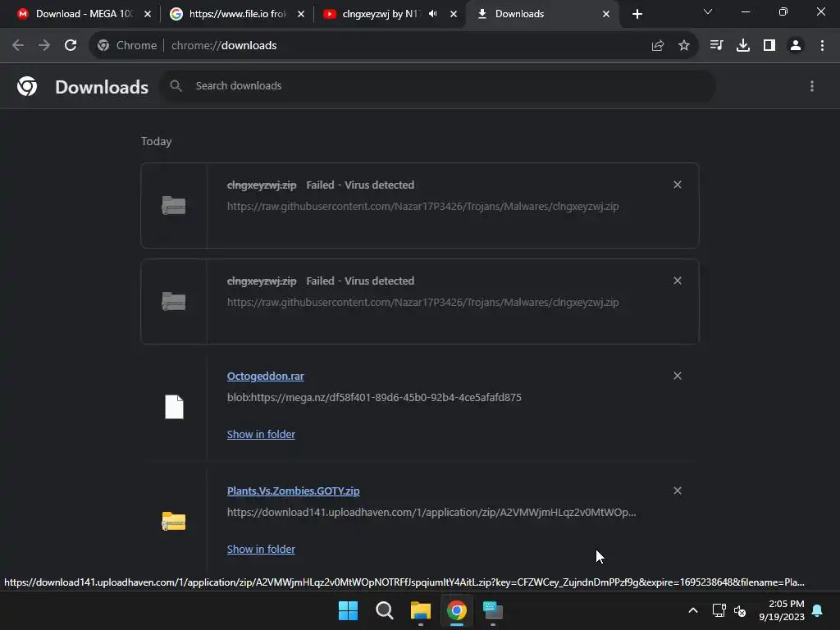This screenshot has height=630, width=840.
Task: Close the Download - MEGA tab
Action: (x=148, y=14)
